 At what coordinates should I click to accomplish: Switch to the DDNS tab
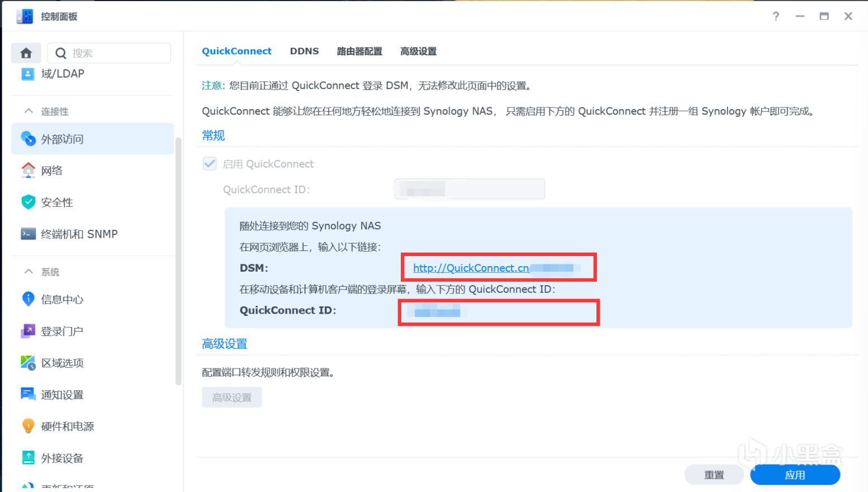point(304,51)
